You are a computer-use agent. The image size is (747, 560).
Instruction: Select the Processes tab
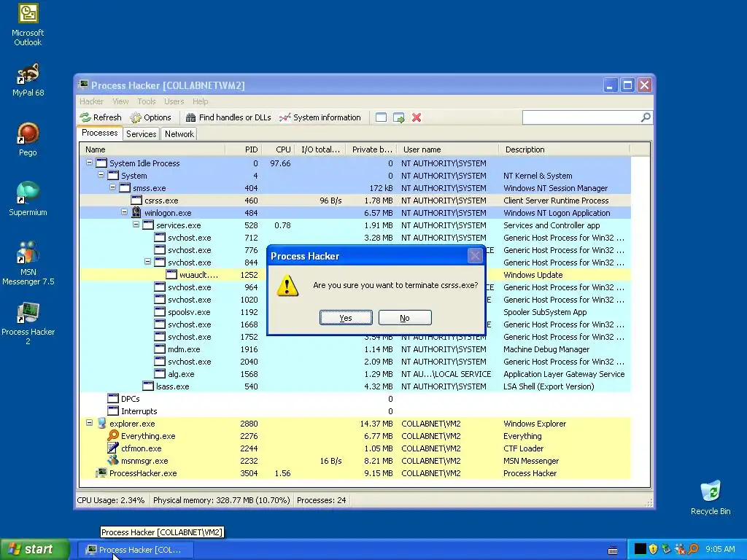[99, 133]
